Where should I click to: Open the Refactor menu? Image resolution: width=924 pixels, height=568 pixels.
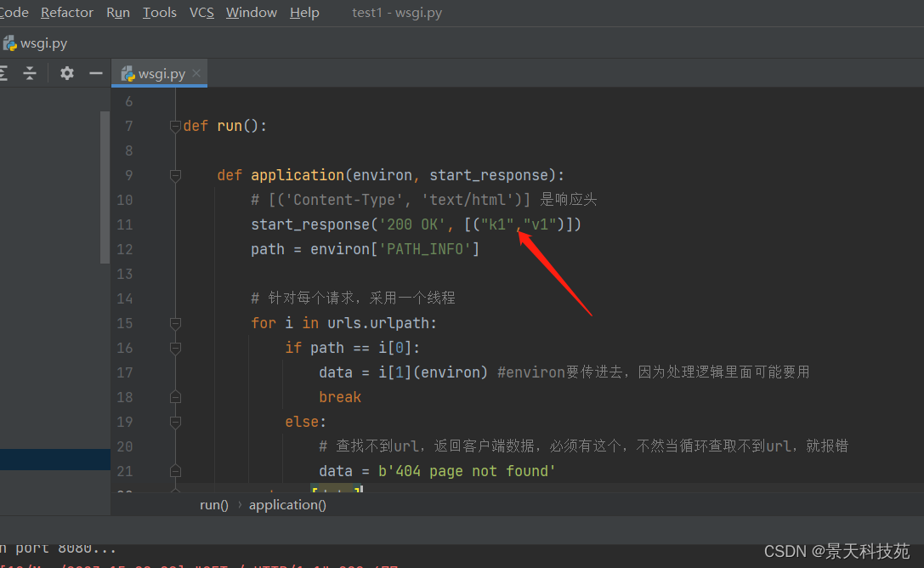(x=66, y=13)
